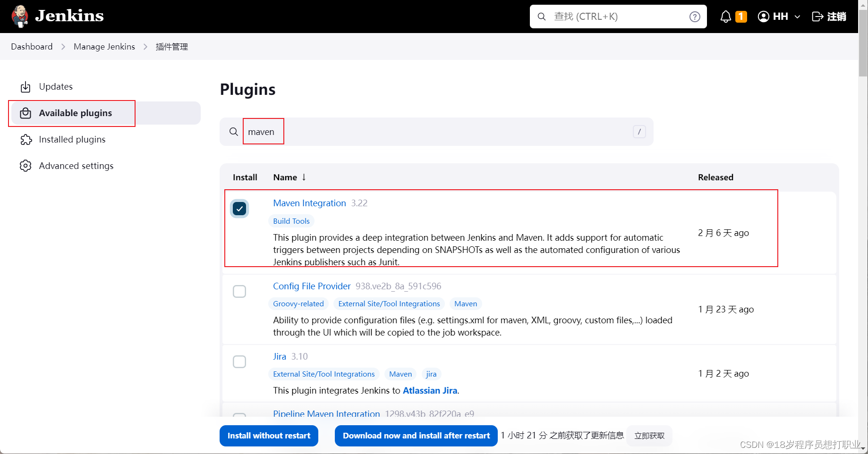Click the plugin search magnifier icon
868x454 pixels.
pyautogui.click(x=234, y=132)
